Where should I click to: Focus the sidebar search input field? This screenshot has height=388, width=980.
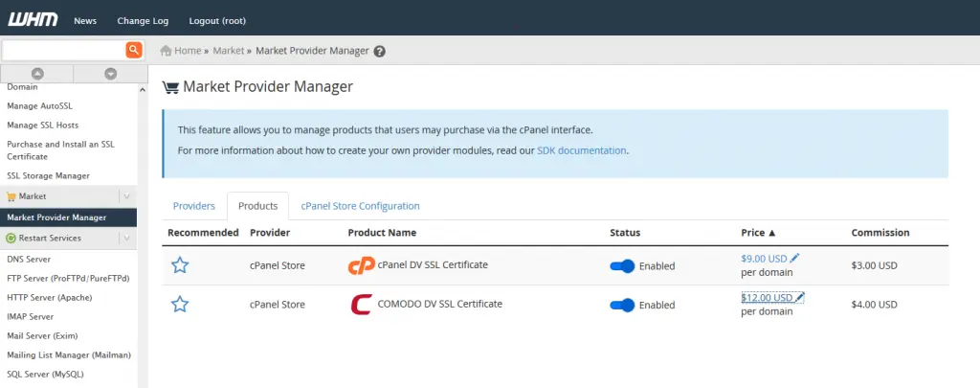click(x=63, y=50)
